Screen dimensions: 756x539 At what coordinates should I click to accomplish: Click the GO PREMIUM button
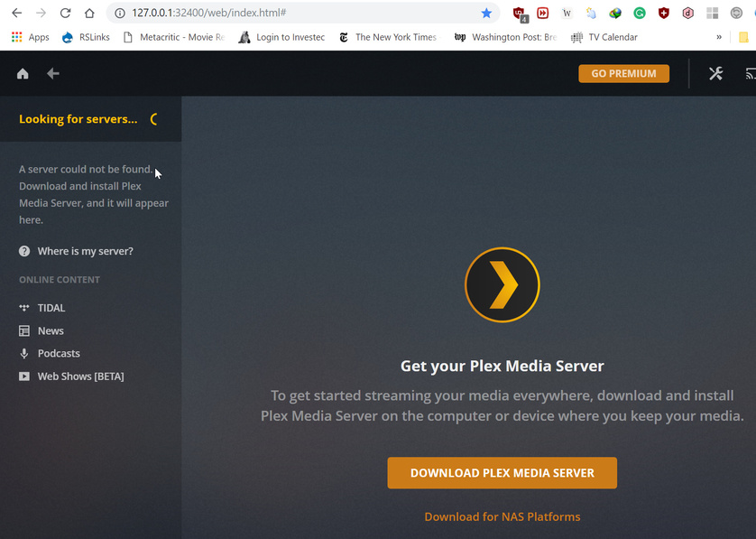(x=623, y=73)
